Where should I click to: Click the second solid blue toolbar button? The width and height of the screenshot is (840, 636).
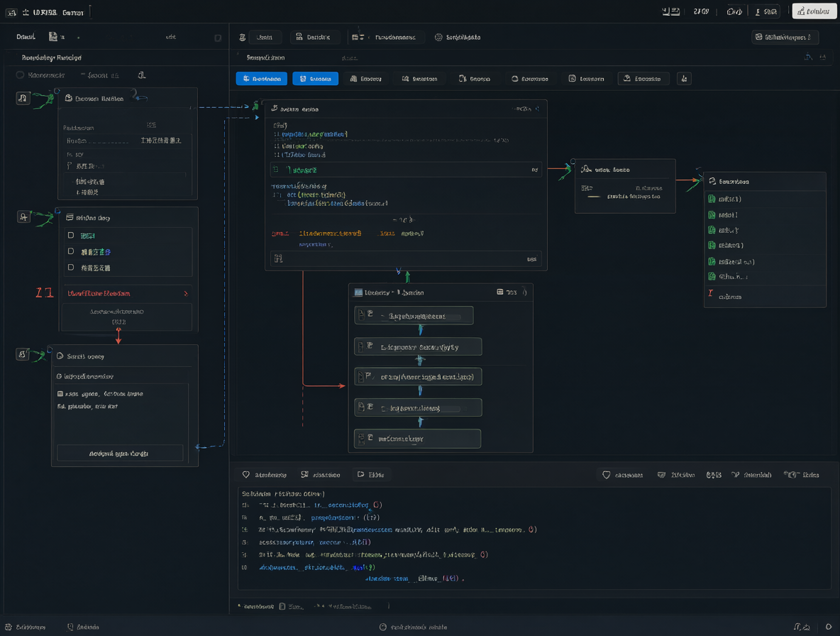point(316,79)
